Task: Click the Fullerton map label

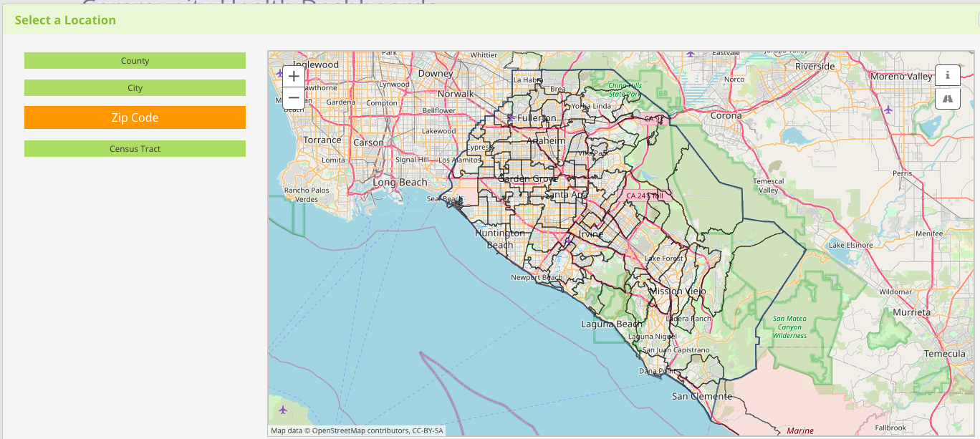Action: tap(537, 117)
